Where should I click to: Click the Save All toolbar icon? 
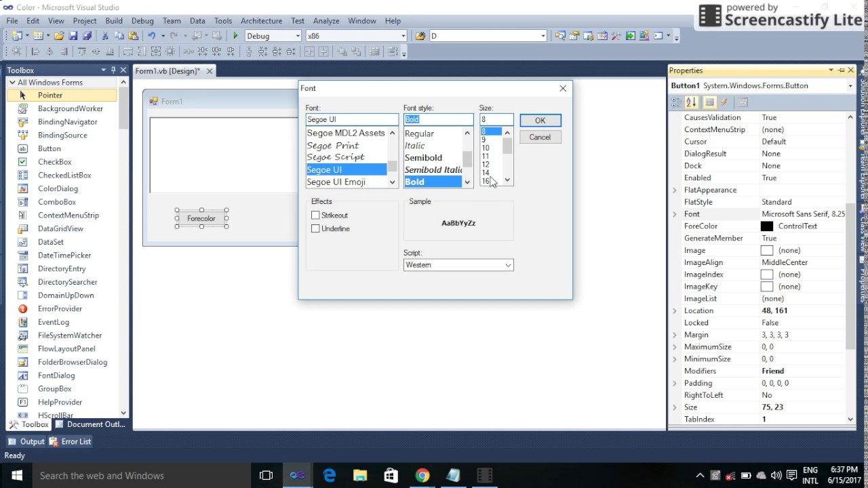(x=87, y=36)
